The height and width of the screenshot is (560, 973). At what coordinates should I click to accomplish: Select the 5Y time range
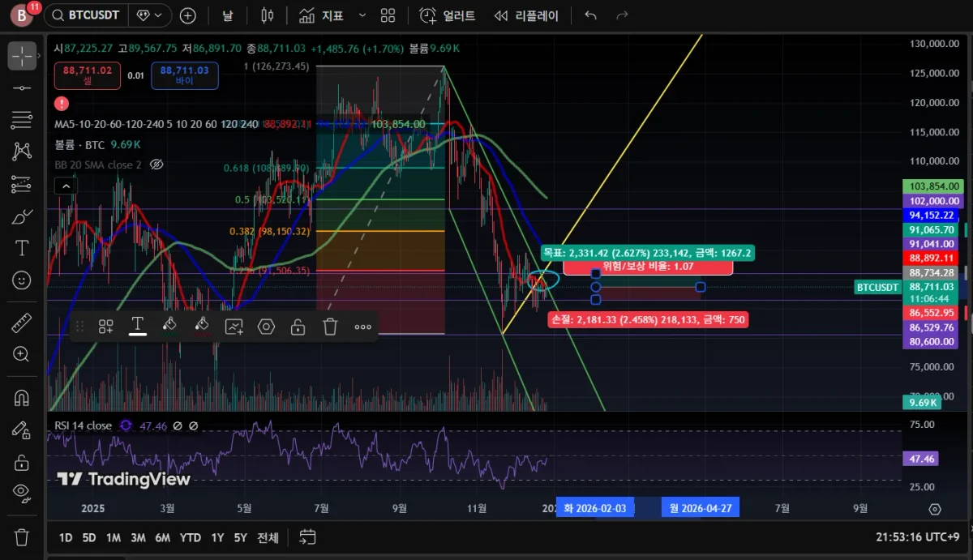[241, 537]
